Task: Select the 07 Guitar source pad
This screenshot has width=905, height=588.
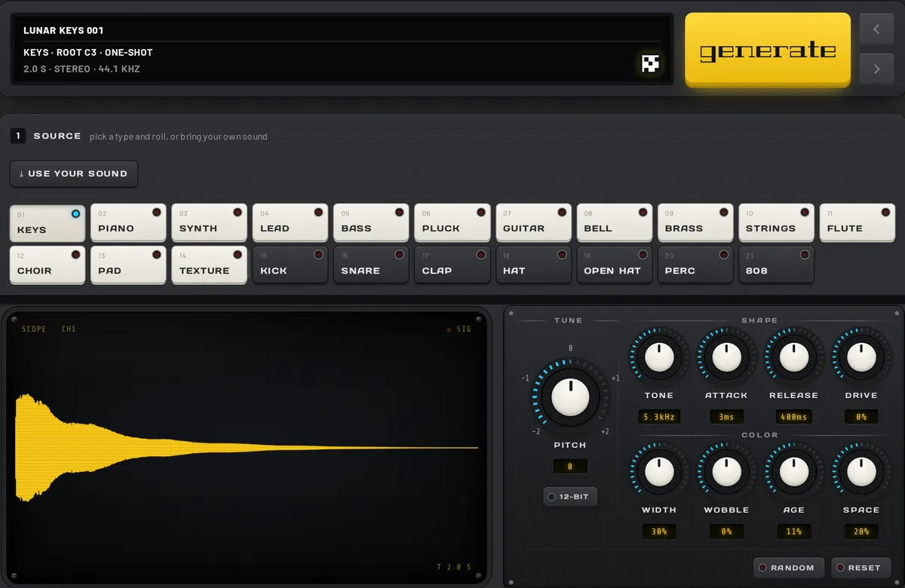Action: [x=533, y=222]
